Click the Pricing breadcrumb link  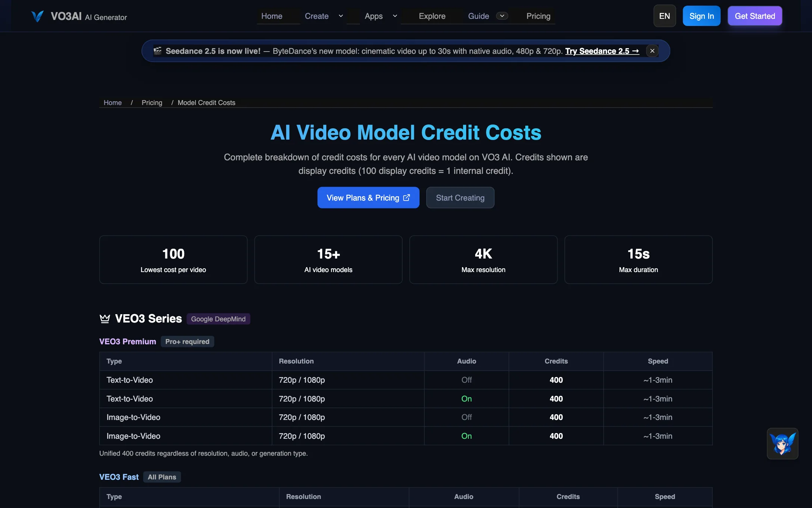[152, 102]
